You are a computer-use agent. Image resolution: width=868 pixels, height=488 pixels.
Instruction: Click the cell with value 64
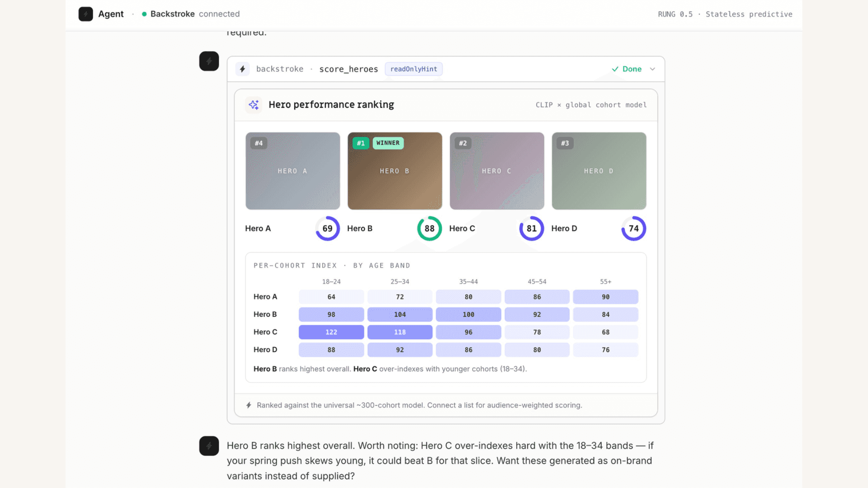(x=331, y=297)
